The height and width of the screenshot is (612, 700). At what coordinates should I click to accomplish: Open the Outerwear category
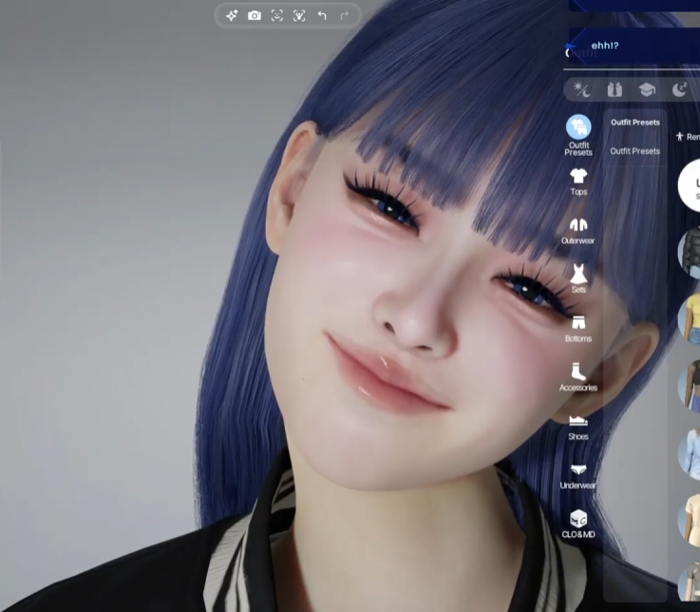click(578, 231)
